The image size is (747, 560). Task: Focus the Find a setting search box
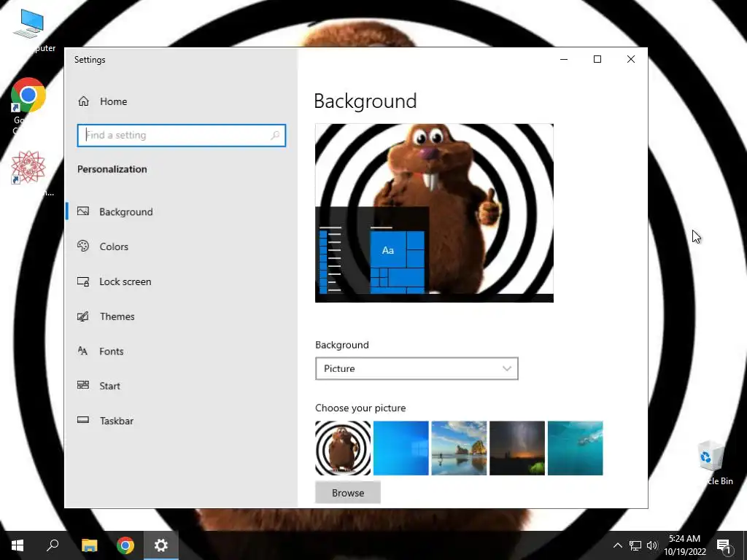pyautogui.click(x=182, y=135)
